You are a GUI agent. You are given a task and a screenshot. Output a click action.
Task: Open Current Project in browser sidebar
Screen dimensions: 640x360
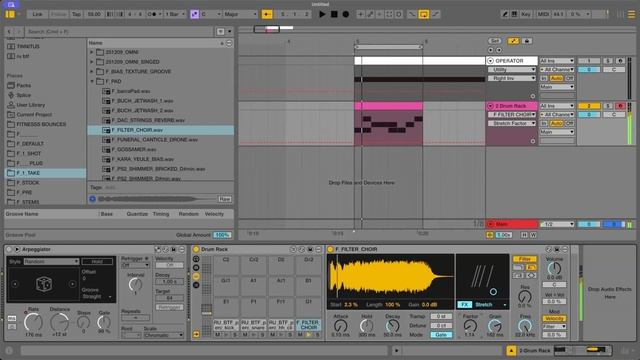pos(34,115)
